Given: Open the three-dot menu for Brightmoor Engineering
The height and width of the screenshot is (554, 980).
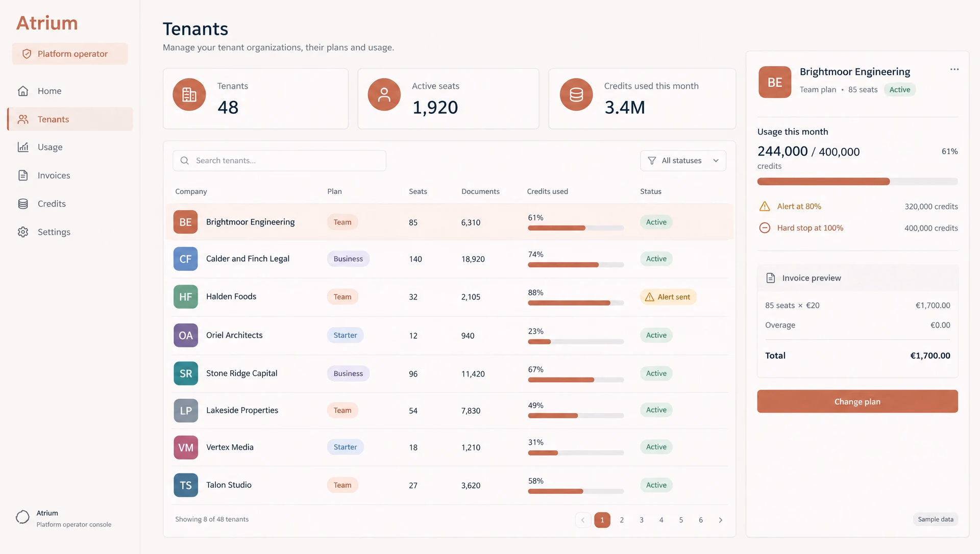Looking at the screenshot, I should [954, 69].
